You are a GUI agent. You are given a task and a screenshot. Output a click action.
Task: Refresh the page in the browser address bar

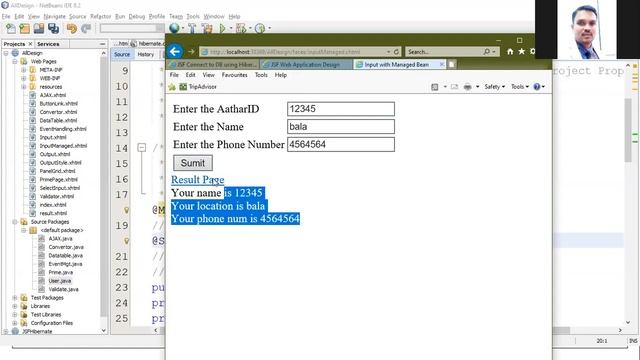tap(396, 52)
